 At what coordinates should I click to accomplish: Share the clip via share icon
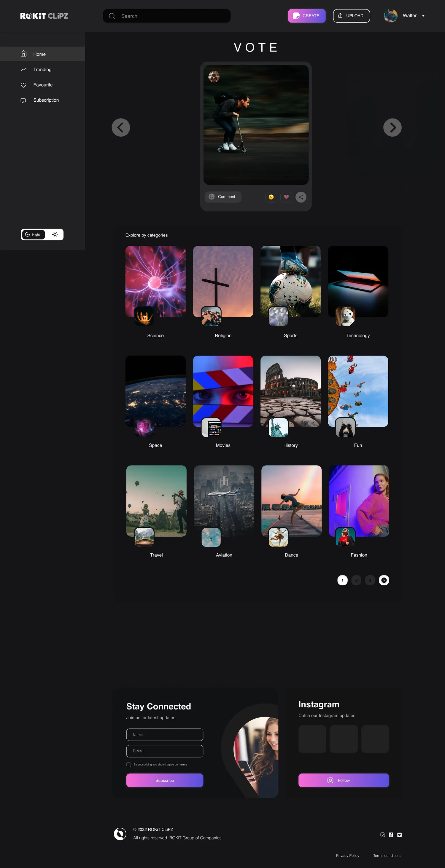click(x=301, y=197)
